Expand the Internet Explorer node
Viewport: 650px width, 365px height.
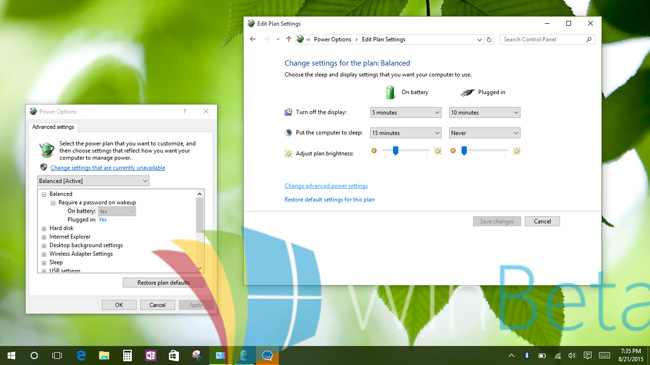44,237
